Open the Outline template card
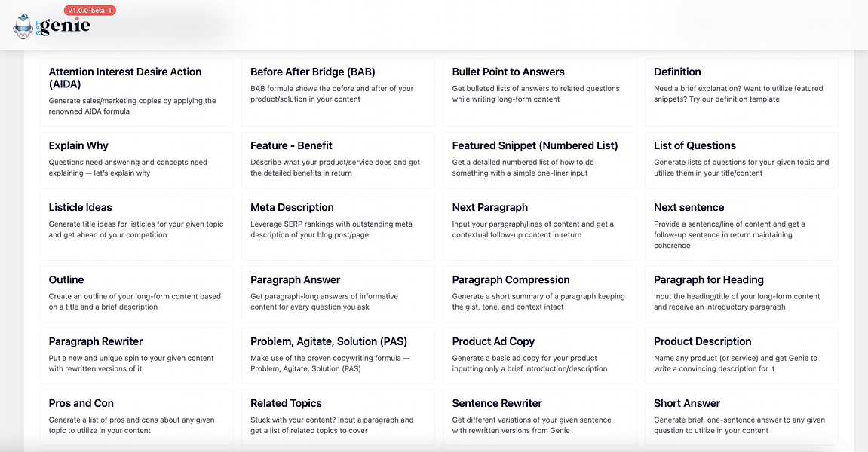This screenshot has height=452, width=868. pos(136,294)
